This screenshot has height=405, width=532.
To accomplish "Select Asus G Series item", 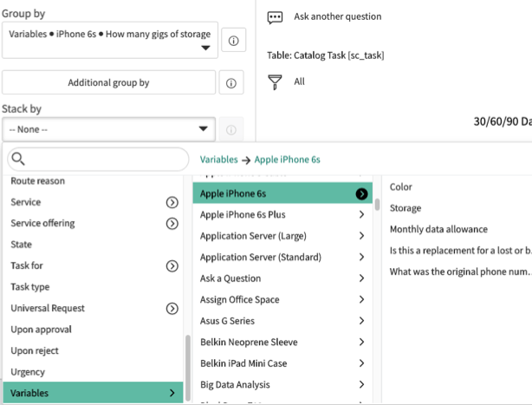I will tap(282, 321).
